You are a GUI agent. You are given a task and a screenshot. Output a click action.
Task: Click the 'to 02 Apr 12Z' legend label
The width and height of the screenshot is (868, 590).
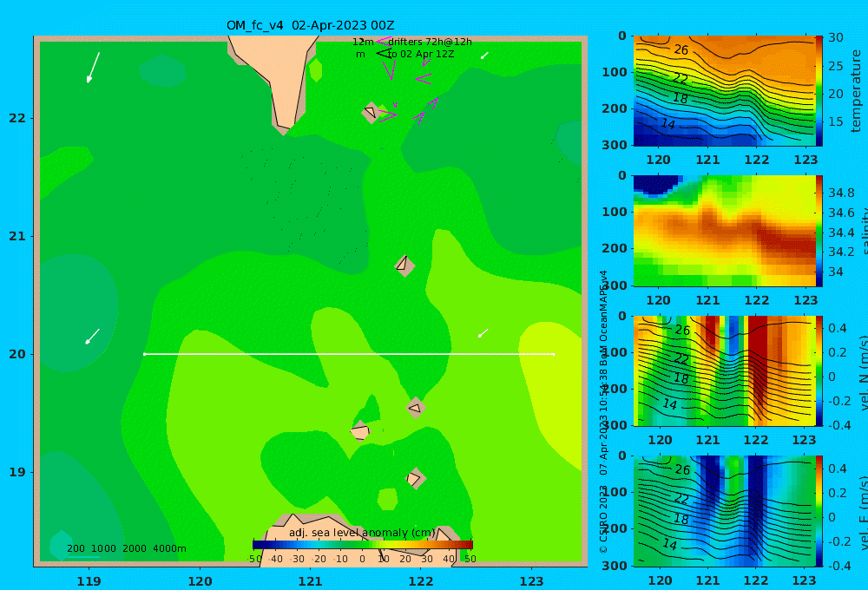[421, 55]
